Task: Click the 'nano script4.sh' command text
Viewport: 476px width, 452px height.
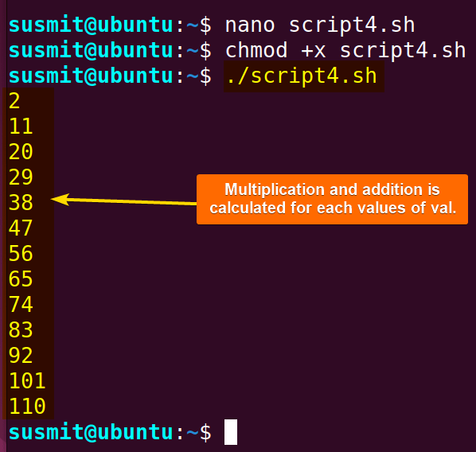Action: 320,25
